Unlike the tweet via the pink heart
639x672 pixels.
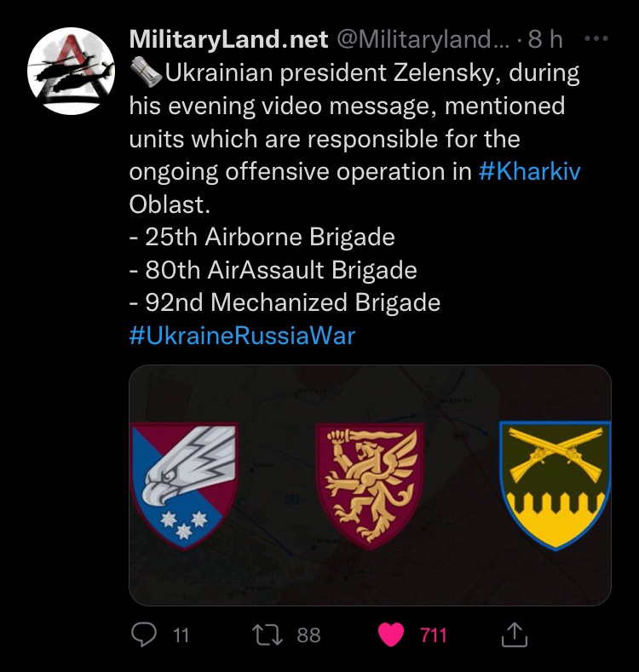(391, 634)
